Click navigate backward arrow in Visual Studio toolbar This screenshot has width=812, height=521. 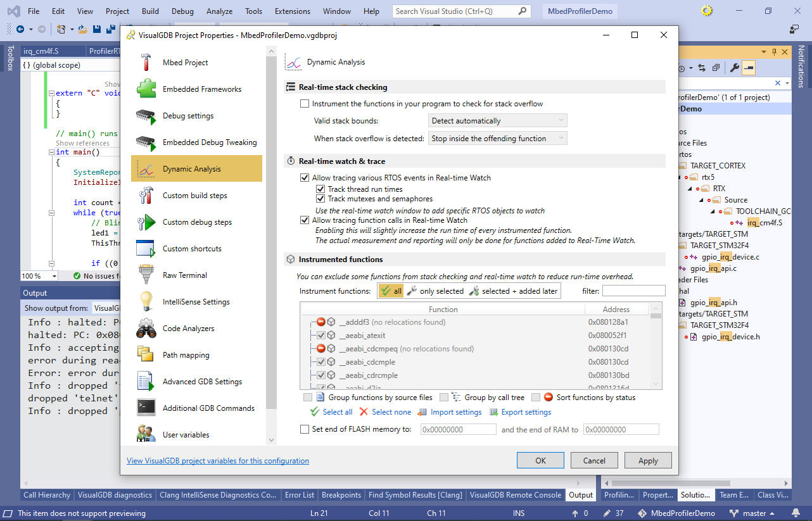20,29
